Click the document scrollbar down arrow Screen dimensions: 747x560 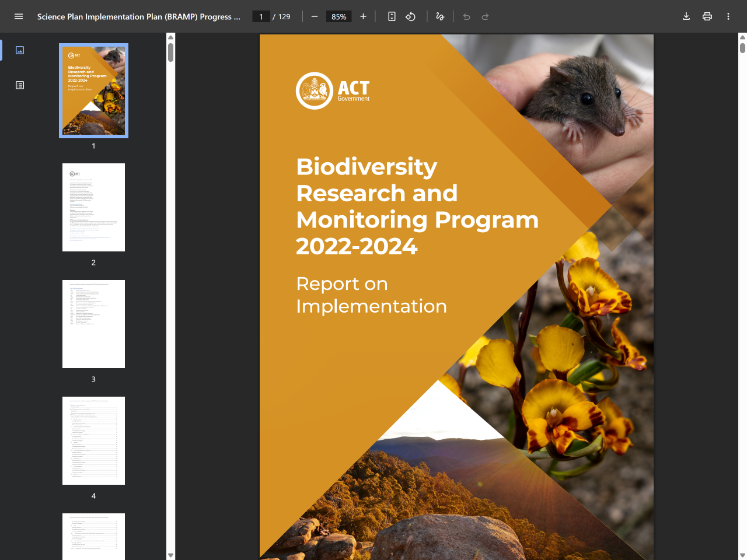coord(742,555)
